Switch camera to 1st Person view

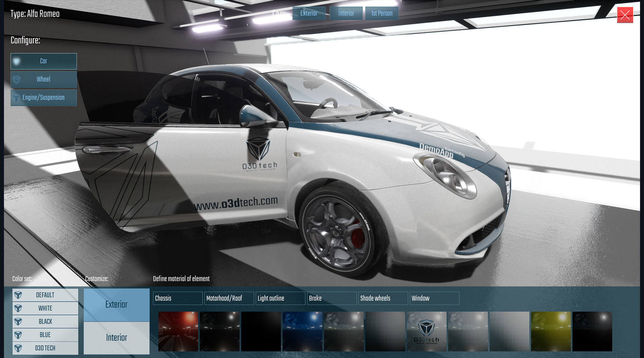pyautogui.click(x=382, y=13)
